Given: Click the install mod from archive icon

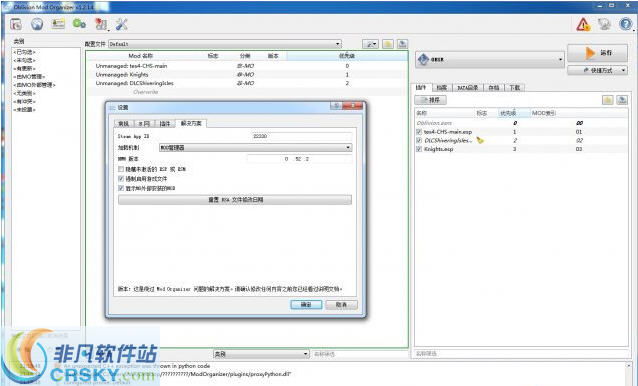Looking at the screenshot, I should [16, 24].
